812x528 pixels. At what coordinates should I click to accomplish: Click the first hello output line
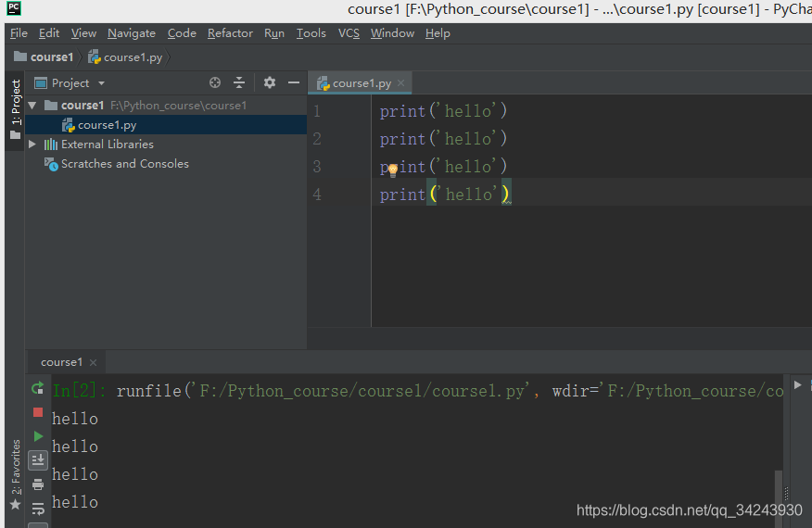click(75, 419)
